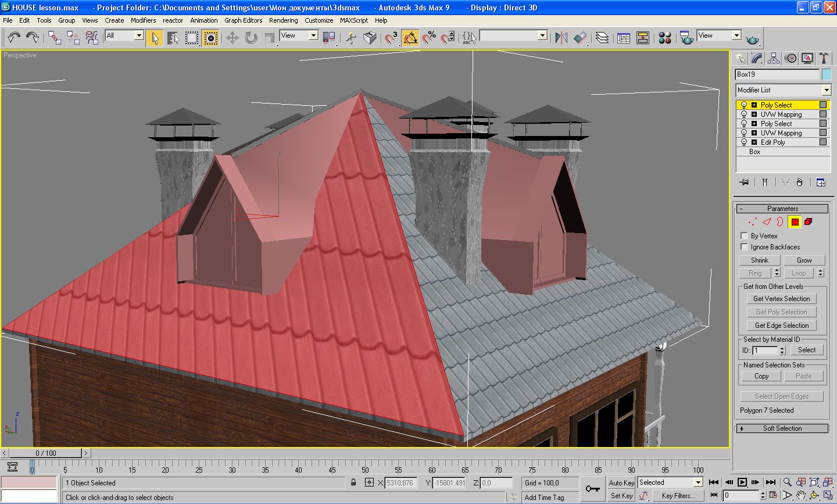Enable the By Vertex checkbox
This screenshot has height=504, width=837.
tap(744, 235)
